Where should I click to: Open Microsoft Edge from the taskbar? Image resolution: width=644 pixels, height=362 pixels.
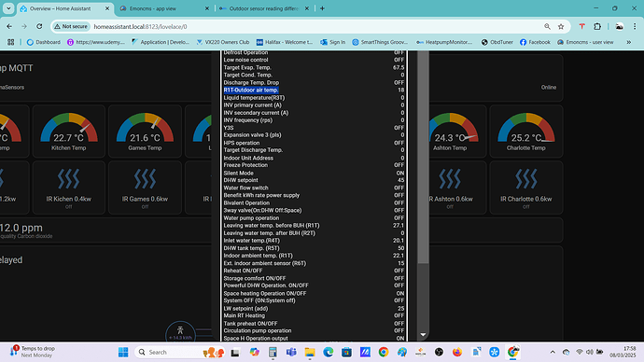coord(328,352)
